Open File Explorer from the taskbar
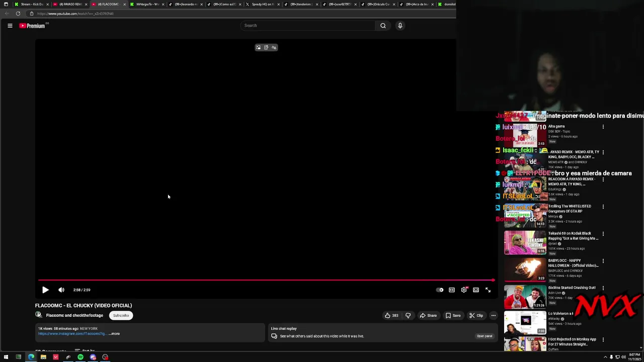The height and width of the screenshot is (362, 644). [x=43, y=357]
